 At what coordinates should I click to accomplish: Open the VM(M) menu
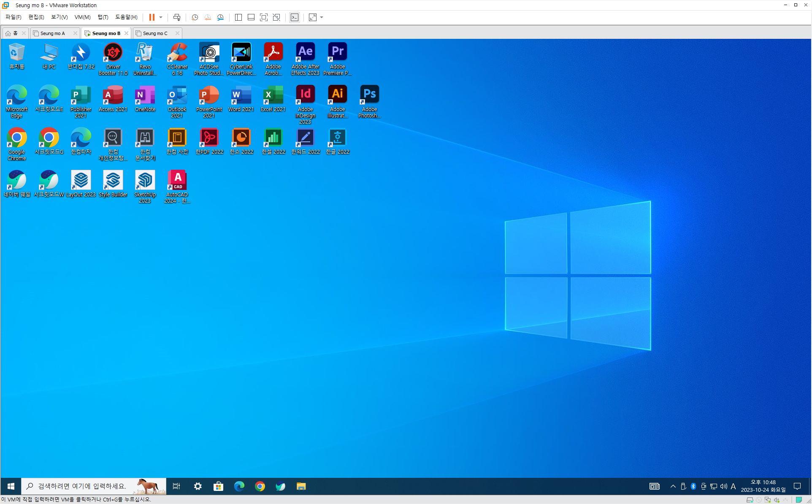[82, 17]
